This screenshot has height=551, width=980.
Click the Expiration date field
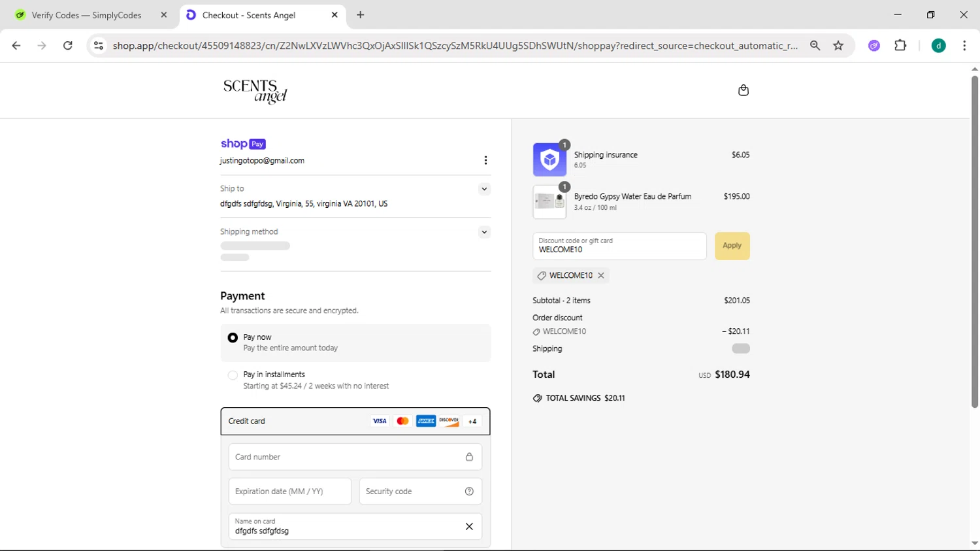[290, 492]
